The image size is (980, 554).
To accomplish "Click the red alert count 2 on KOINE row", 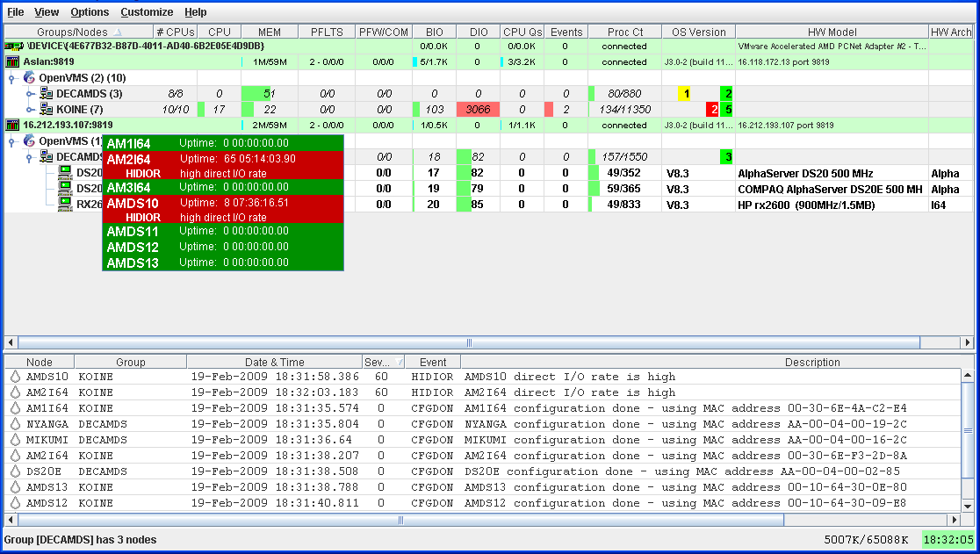I will pyautogui.click(x=713, y=109).
